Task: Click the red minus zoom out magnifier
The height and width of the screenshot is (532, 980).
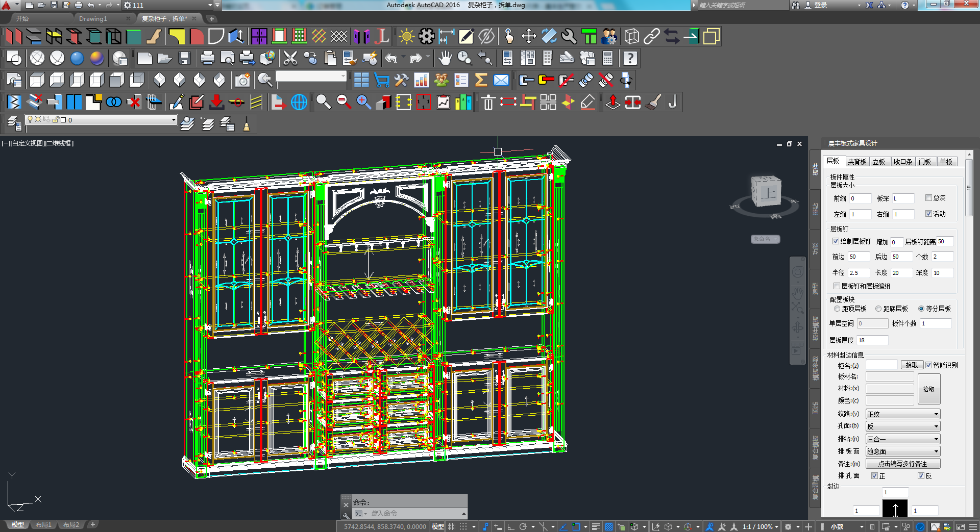Action: coord(344,102)
